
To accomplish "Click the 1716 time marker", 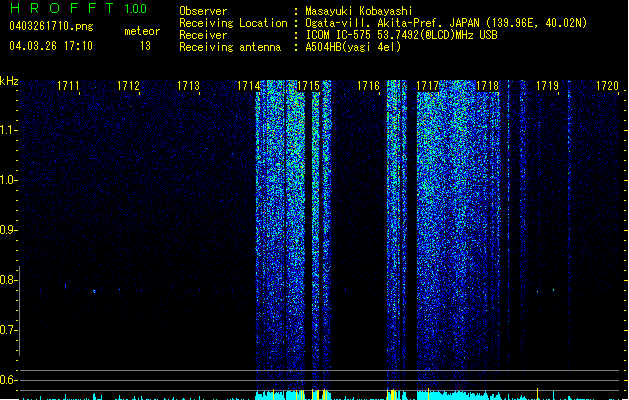I will (x=368, y=86).
